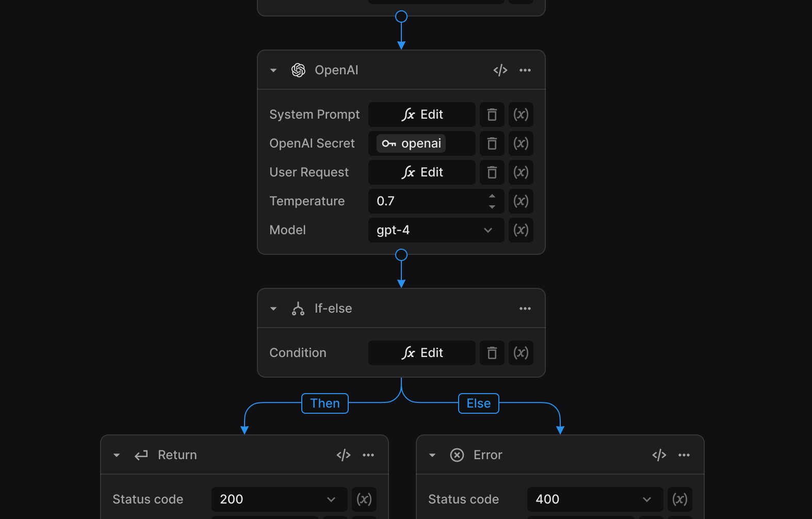Viewport: 812px width, 519px height.
Task: Open the If-else node's three-dot menu
Action: pos(525,309)
